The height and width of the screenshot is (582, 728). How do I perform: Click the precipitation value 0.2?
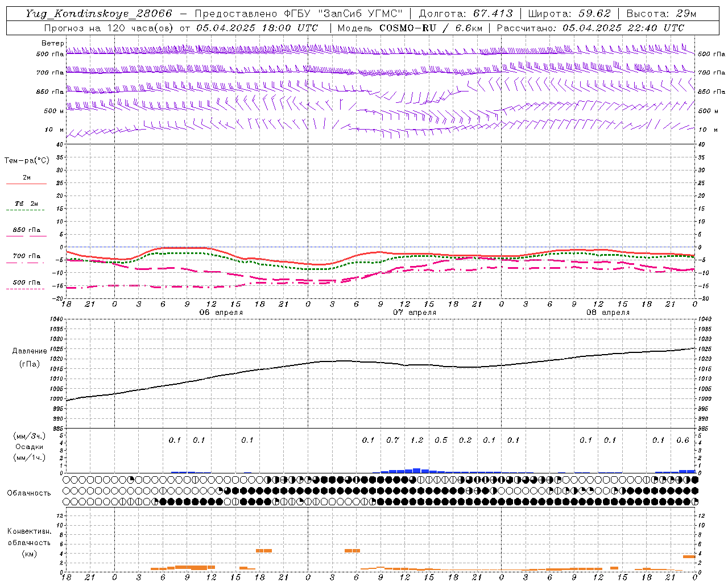pos(465,440)
